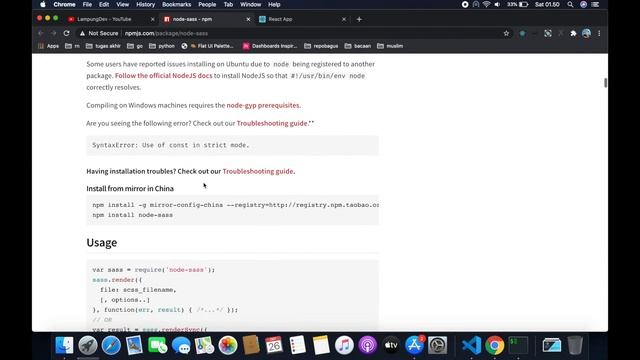Open Chrome profile avatar
640x360 pixels.
tap(586, 33)
